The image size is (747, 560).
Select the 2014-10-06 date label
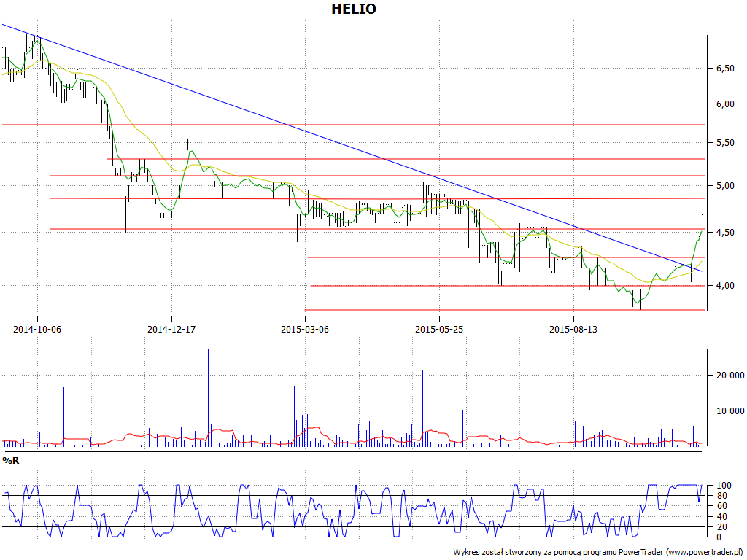click(37, 329)
